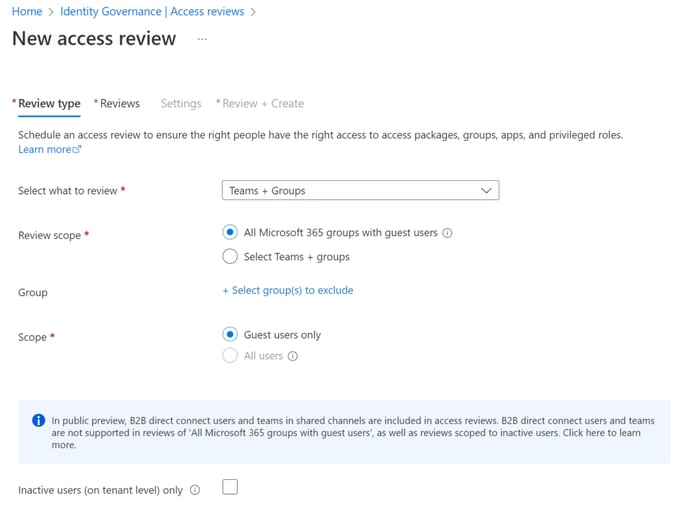
Task: Select Guest users only scope
Action: pyautogui.click(x=230, y=334)
